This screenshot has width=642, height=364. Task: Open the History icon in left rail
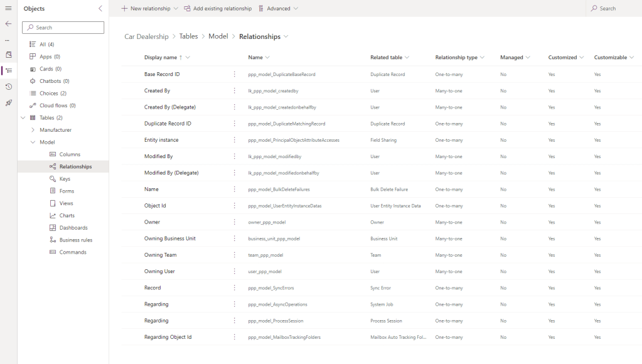pyautogui.click(x=8, y=87)
